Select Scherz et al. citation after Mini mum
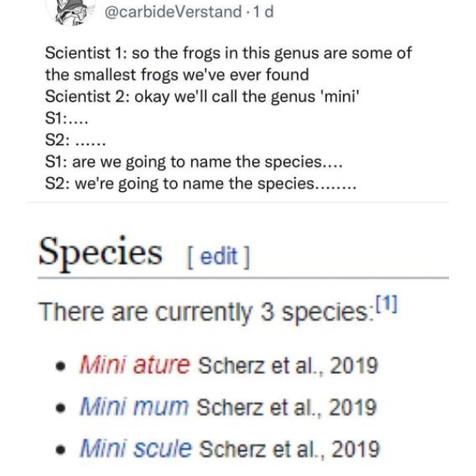476x476 pixels. (x=287, y=407)
